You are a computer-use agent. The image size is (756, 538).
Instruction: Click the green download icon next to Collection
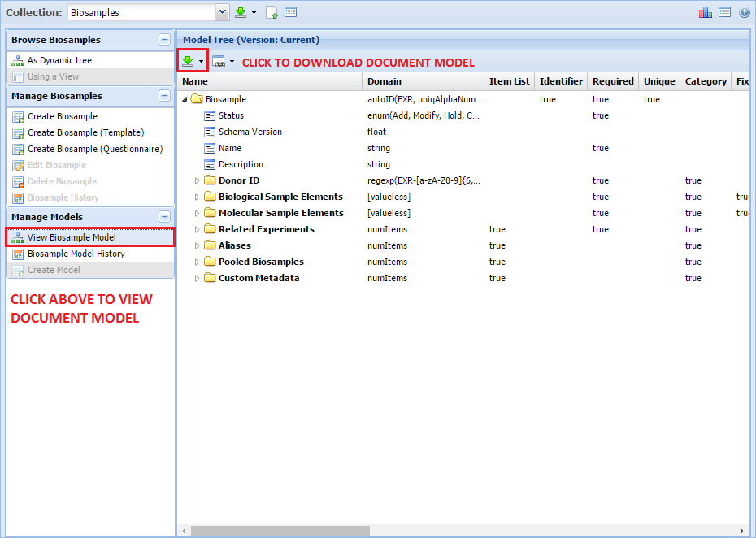coord(241,12)
